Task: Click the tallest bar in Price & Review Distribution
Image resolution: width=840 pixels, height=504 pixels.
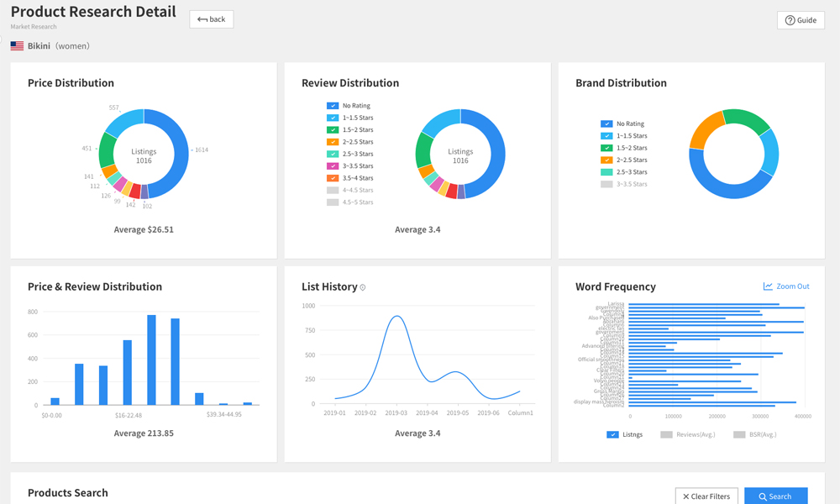Action: 151,360
